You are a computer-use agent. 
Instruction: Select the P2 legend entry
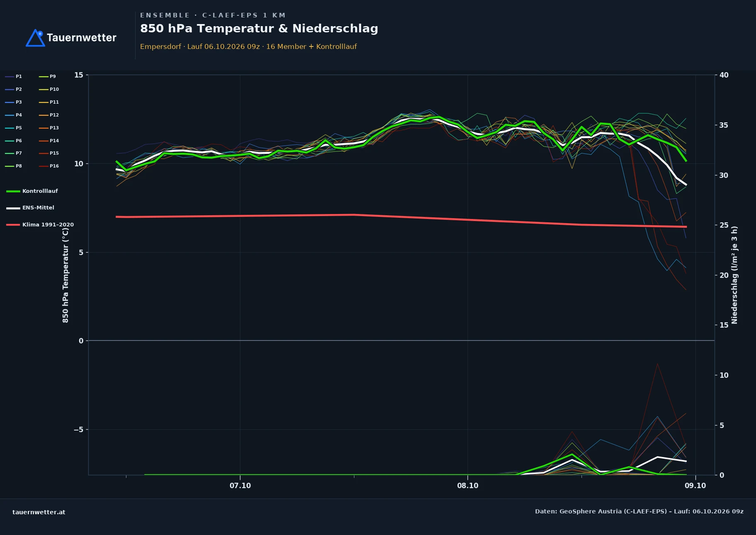(14, 89)
